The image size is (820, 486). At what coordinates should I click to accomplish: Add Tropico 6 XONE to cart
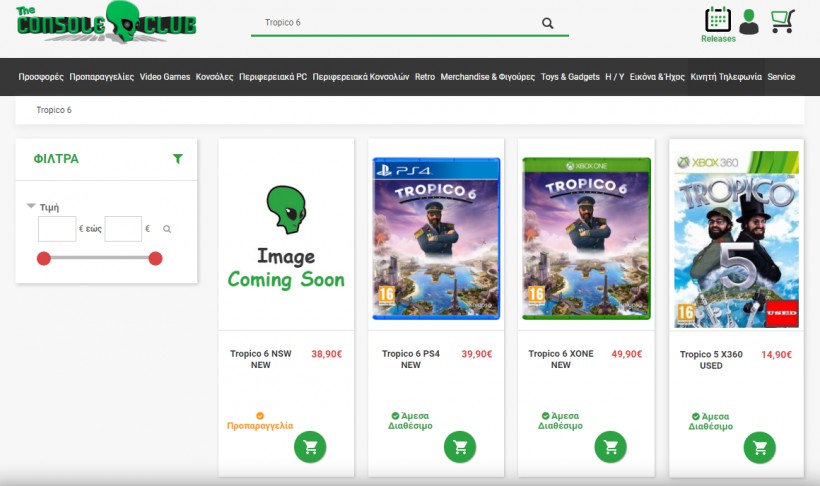pos(610,447)
